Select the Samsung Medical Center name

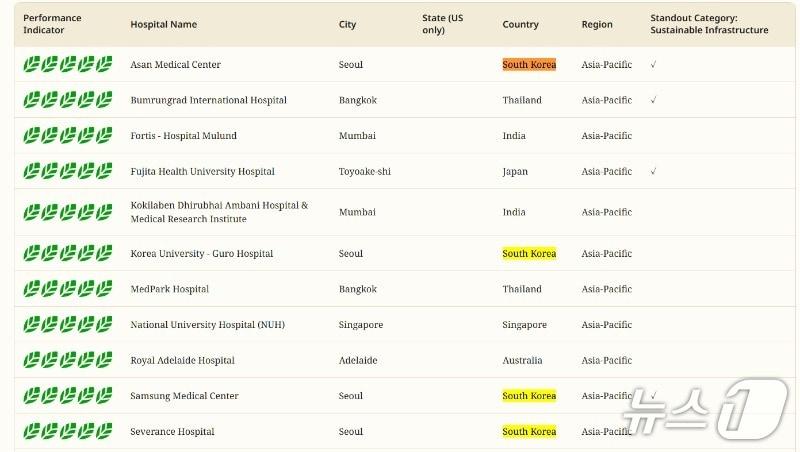tap(184, 395)
